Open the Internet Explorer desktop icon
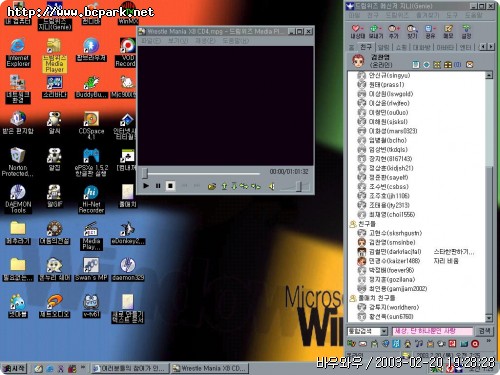 tap(18, 53)
